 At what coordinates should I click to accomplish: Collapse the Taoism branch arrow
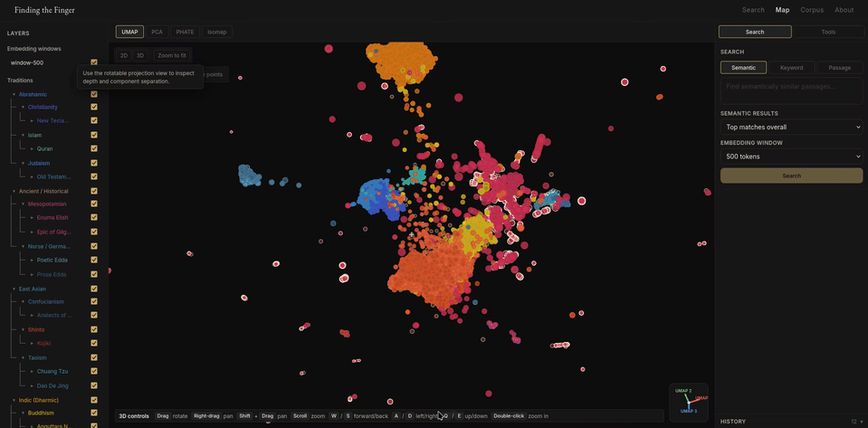click(23, 357)
